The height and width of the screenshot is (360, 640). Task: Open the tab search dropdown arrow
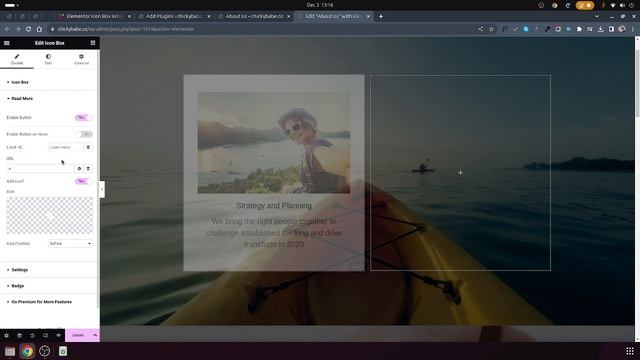(597, 16)
